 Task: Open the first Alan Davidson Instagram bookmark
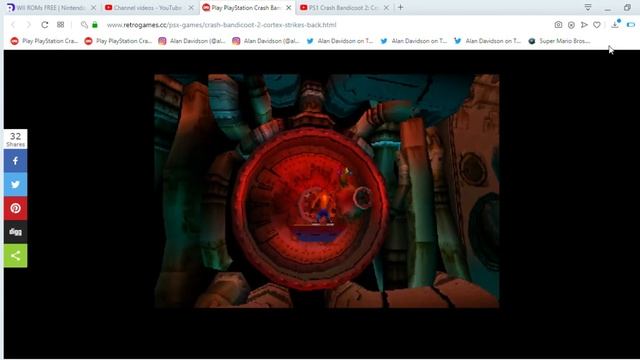tap(192, 41)
